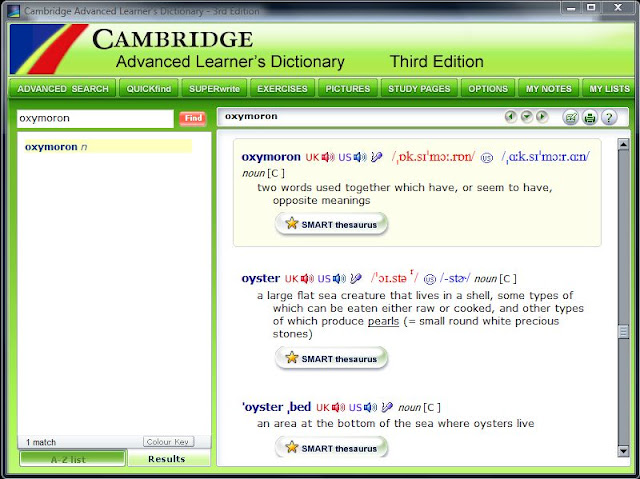640x479 pixels.
Task: Open STUDY PAGES
Action: [419, 89]
